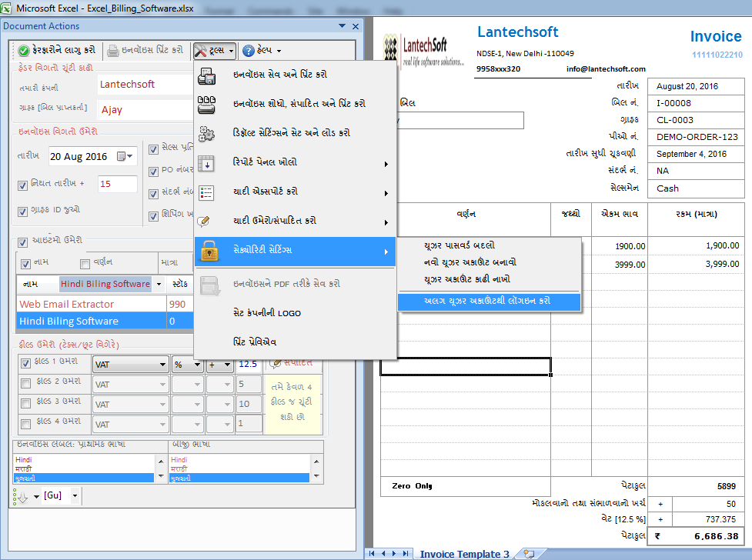Open the help menu dropdown arrow
This screenshot has width=752, height=560.
click(279, 51)
